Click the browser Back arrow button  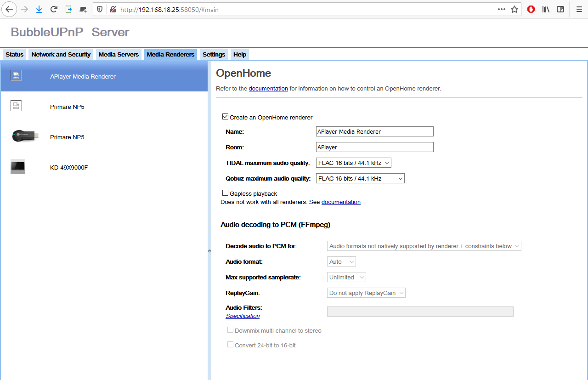9,9
